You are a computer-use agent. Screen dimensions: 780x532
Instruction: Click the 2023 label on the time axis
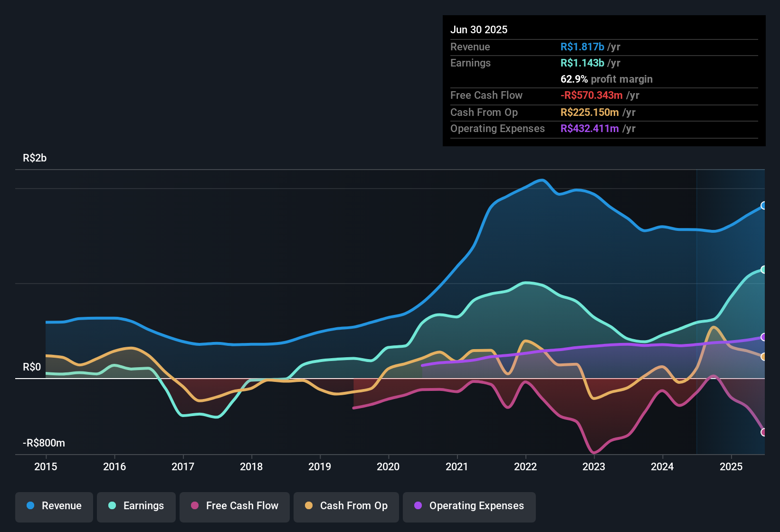click(x=594, y=467)
